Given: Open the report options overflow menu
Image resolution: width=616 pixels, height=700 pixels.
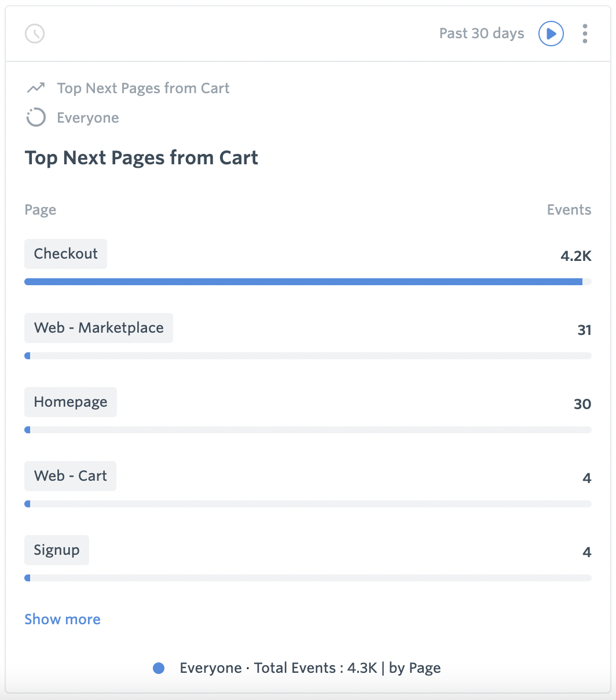Looking at the screenshot, I should click(x=585, y=34).
